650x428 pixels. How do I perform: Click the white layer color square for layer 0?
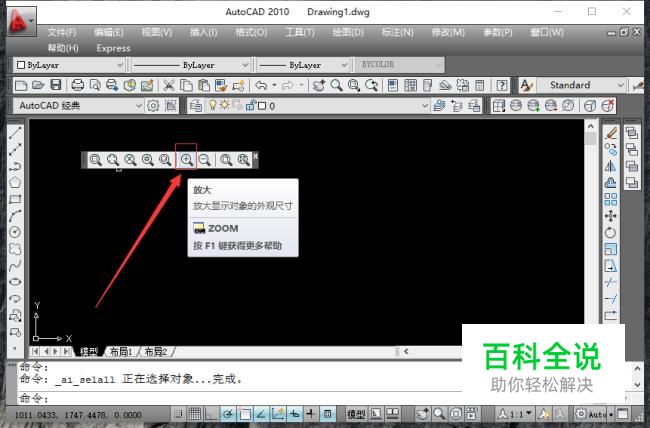pyautogui.click(x=262, y=106)
